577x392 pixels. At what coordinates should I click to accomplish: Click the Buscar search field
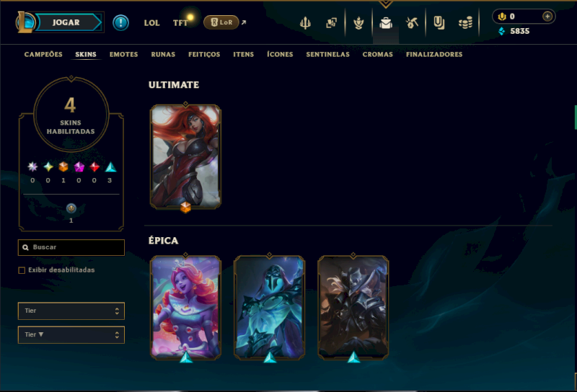71,247
